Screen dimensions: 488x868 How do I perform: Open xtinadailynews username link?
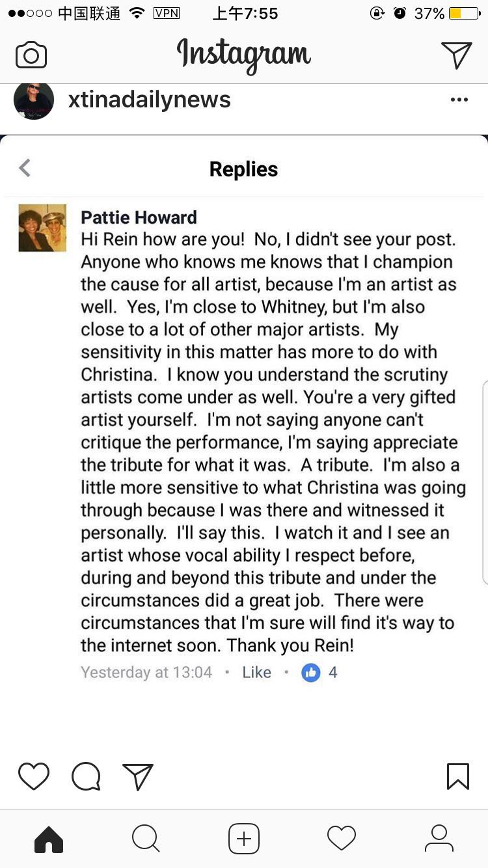point(150,100)
